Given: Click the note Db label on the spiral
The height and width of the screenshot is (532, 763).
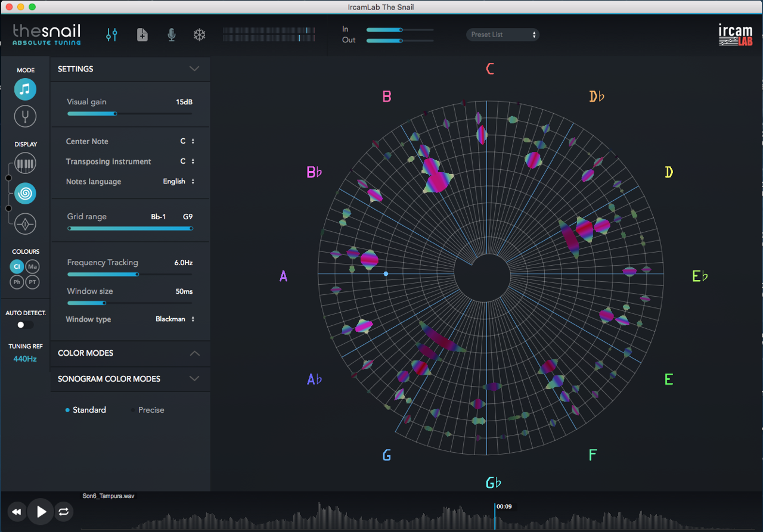Looking at the screenshot, I should (597, 97).
